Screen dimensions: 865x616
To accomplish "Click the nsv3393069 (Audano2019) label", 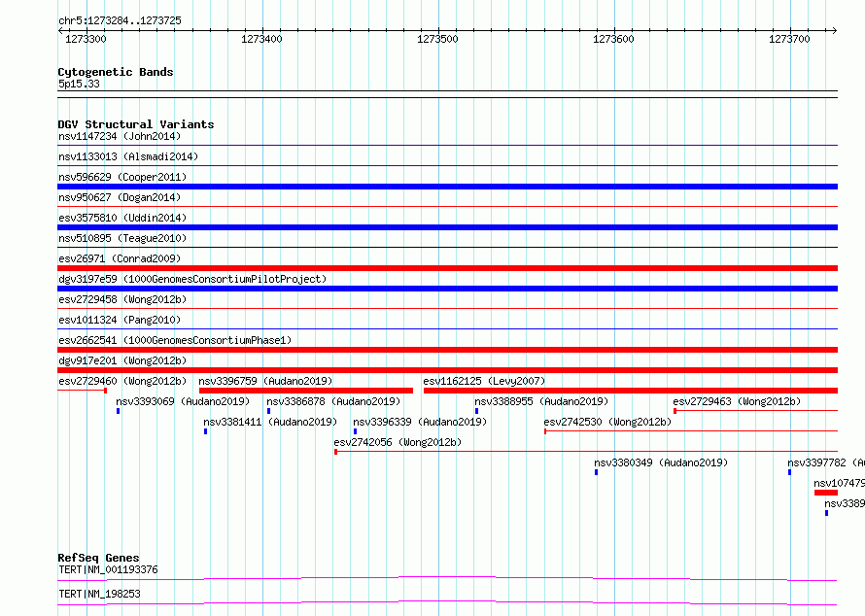I will point(183,401).
